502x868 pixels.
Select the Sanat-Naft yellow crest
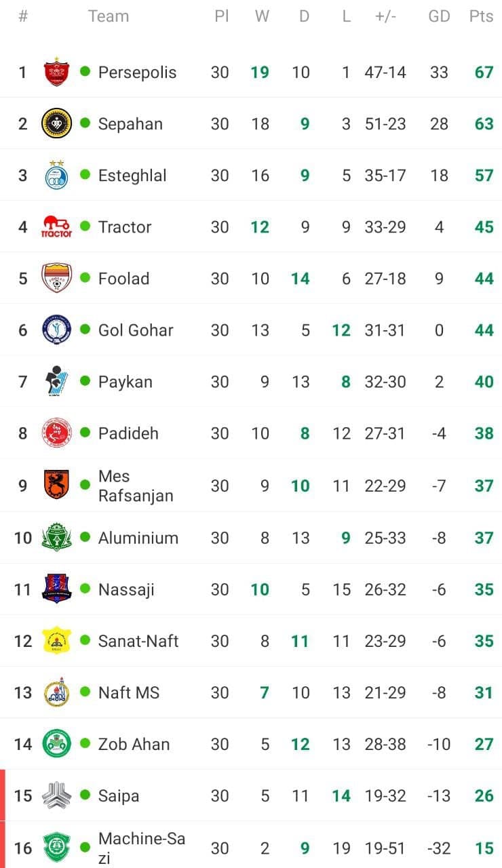[57, 640]
